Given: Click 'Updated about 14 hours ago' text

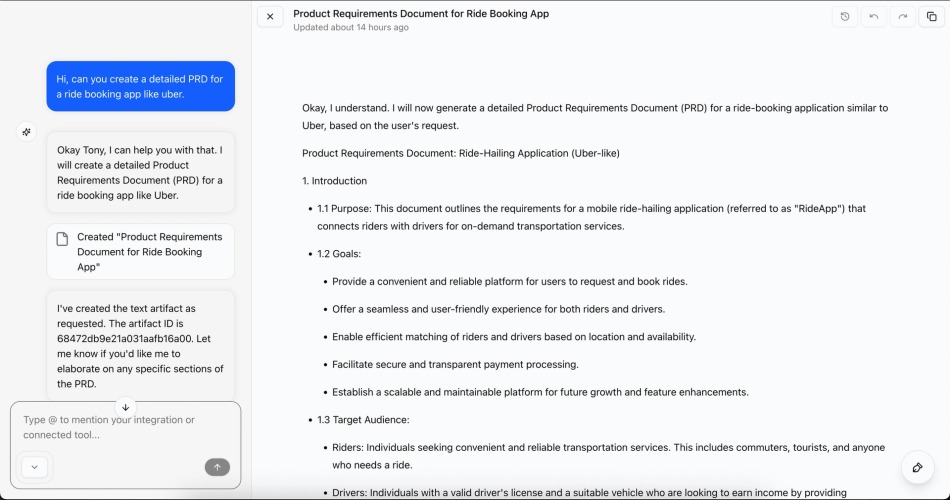Looking at the screenshot, I should 351,27.
